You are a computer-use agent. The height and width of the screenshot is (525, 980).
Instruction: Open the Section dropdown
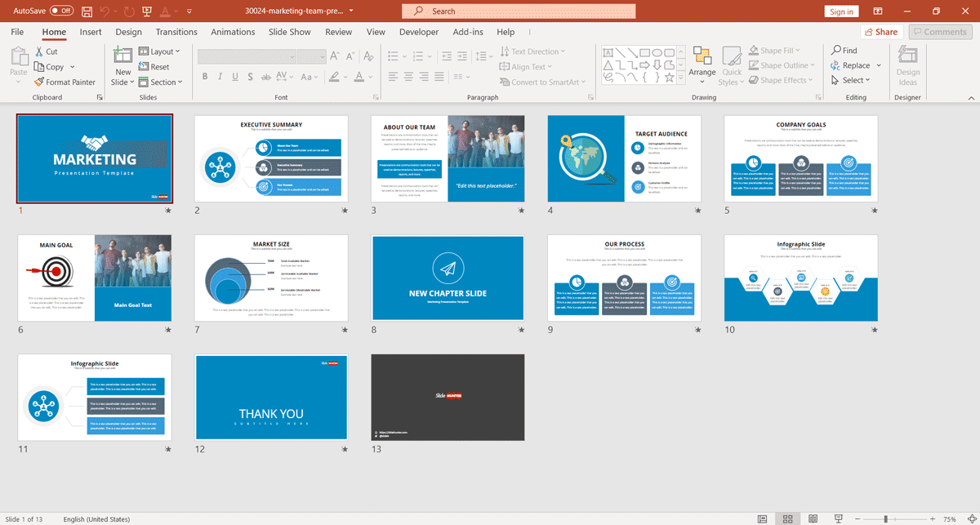click(x=160, y=82)
